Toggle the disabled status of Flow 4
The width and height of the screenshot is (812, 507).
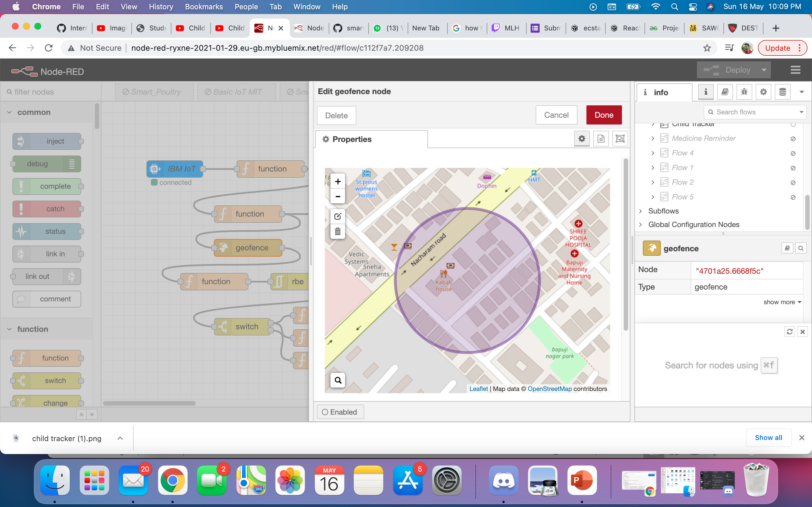[x=793, y=153]
